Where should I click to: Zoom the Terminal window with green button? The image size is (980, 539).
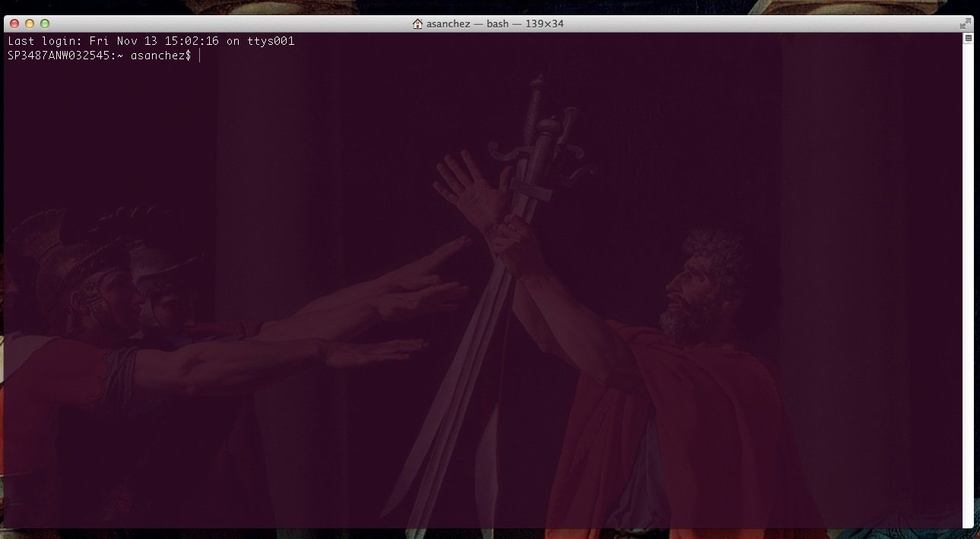(x=45, y=24)
